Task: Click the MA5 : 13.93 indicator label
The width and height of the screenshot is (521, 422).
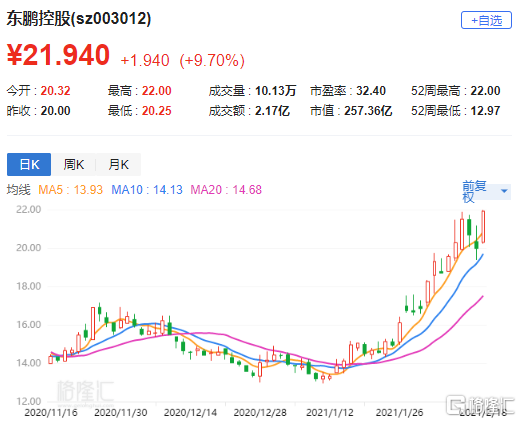Action: pos(70,190)
